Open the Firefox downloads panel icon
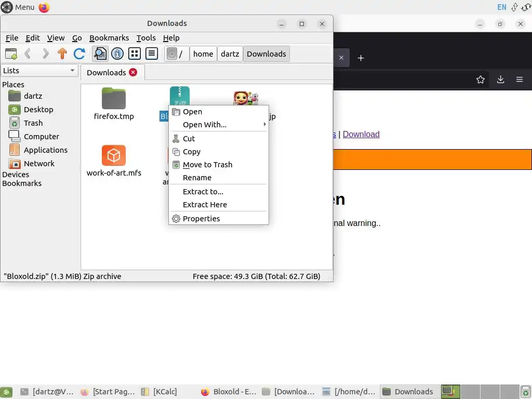Image resolution: width=532 pixels, height=399 pixels. [500, 79]
